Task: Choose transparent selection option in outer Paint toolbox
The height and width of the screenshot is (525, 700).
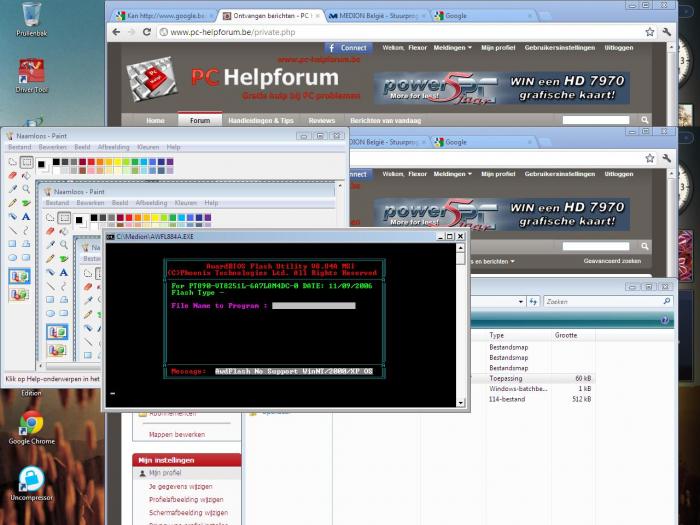Action: point(19,295)
